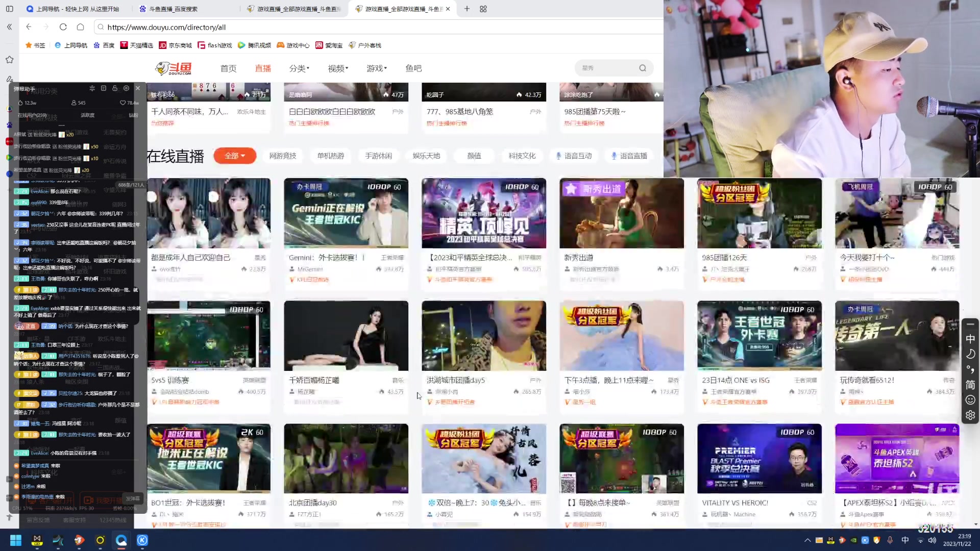This screenshot has height=551, width=980.
Task: Click the favorites star icon in left sidebar
Action: click(x=9, y=60)
